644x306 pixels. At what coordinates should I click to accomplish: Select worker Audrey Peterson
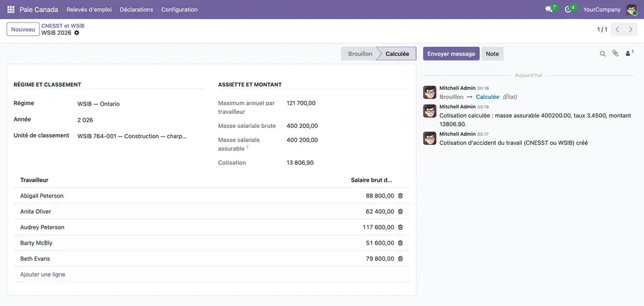tap(42, 227)
